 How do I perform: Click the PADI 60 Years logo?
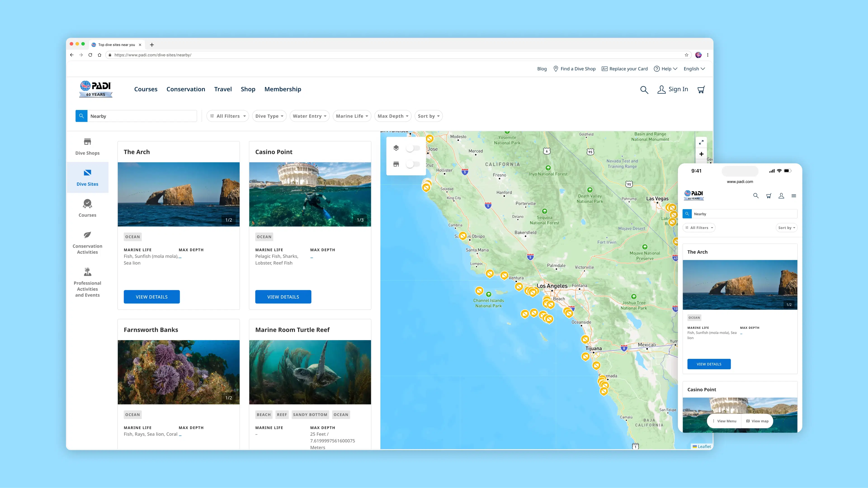pos(96,89)
